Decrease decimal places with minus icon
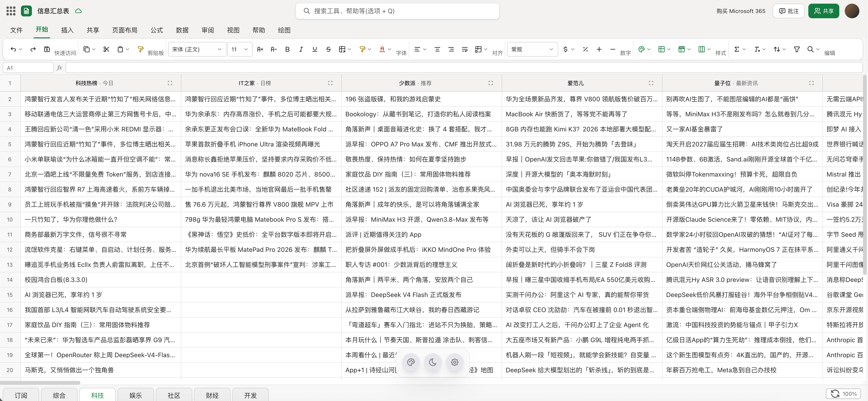868x401 pixels. pos(613,49)
